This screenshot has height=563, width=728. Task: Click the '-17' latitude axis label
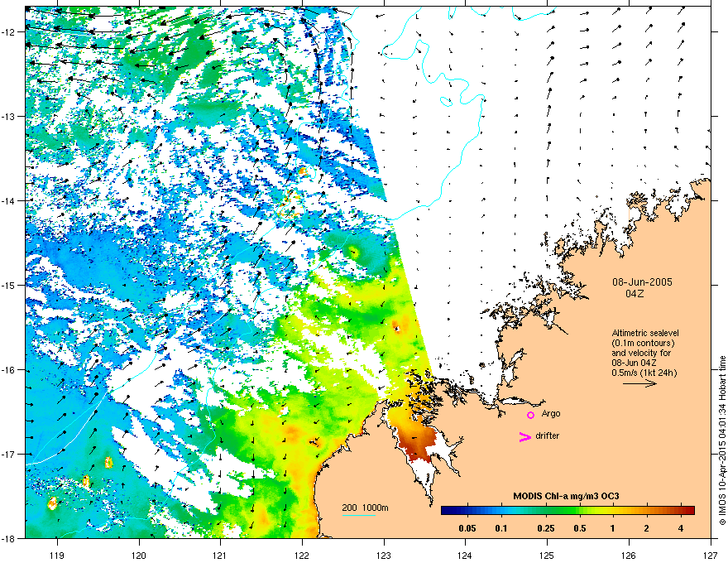[9, 454]
